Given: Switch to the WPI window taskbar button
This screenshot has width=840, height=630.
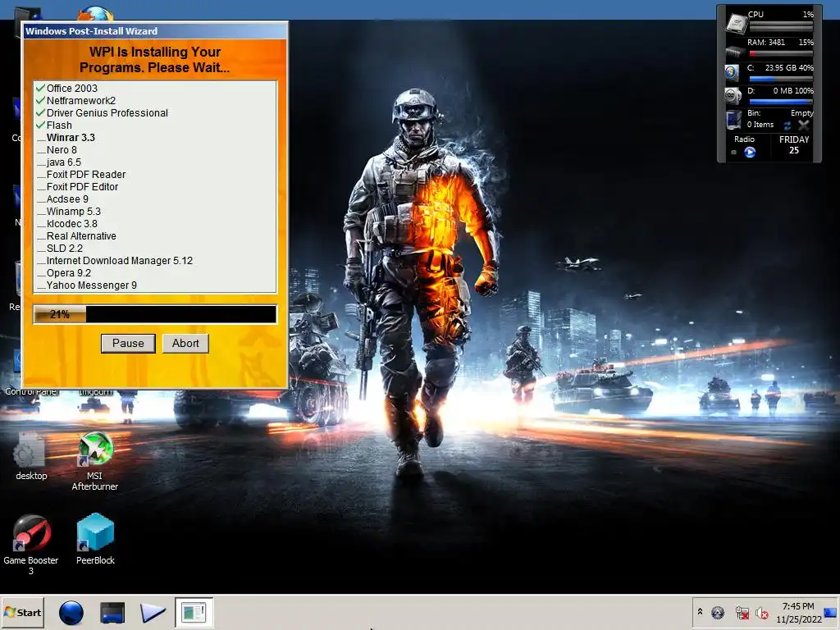Looking at the screenshot, I should click(194, 612).
